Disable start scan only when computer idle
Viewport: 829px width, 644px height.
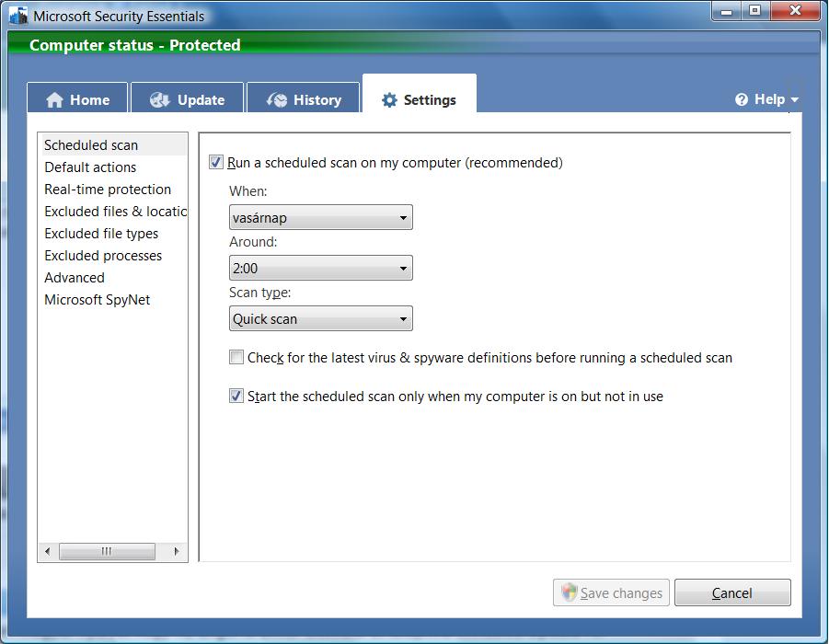tap(236, 397)
